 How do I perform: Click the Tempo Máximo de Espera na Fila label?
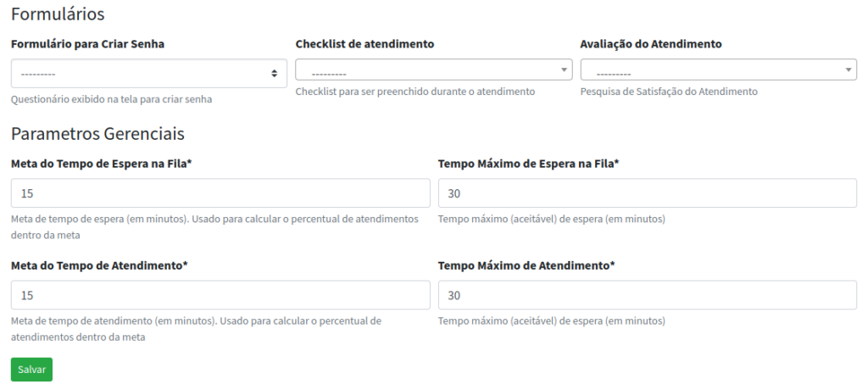[529, 164]
